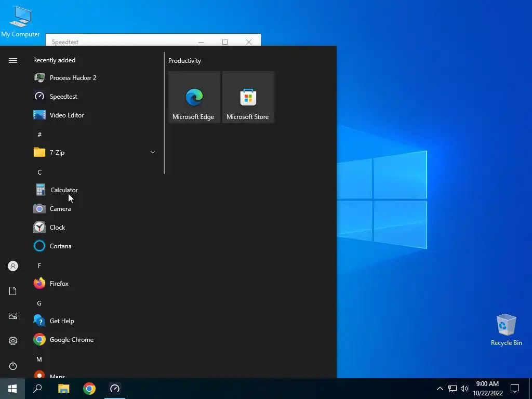This screenshot has height=399, width=532.
Task: Expand the Start menu hamburger button
Action: (13, 60)
